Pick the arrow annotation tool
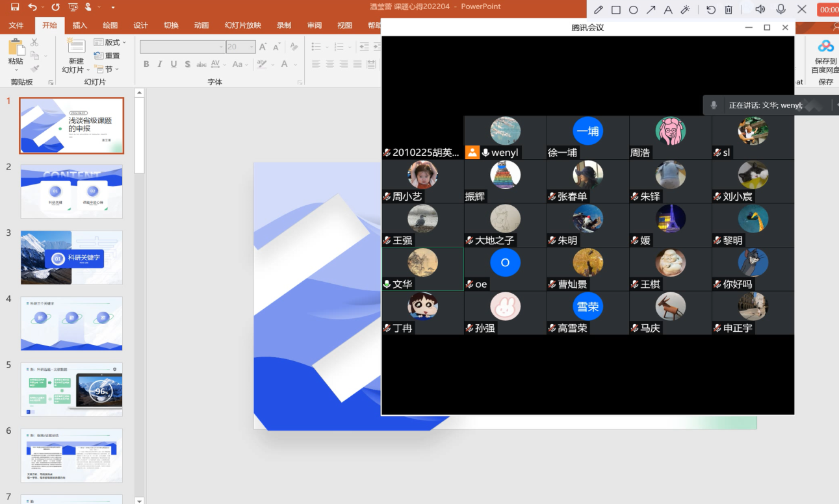The height and width of the screenshot is (504, 839). (x=651, y=10)
